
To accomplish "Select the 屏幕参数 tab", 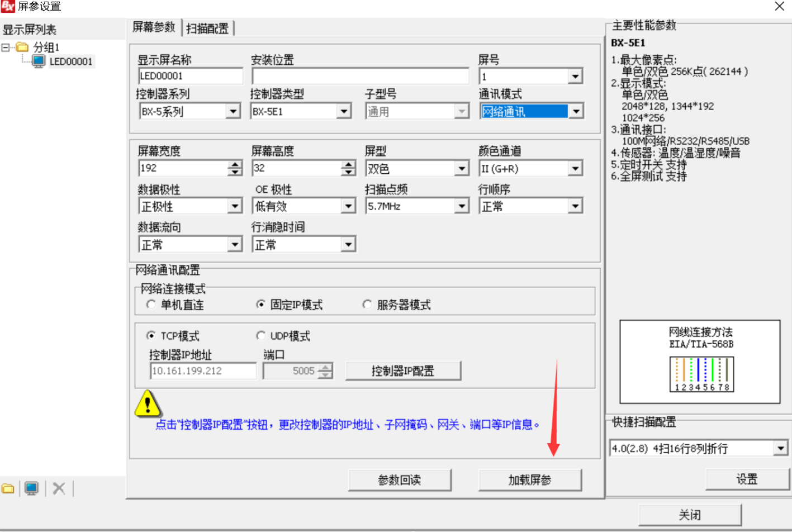I will (154, 27).
